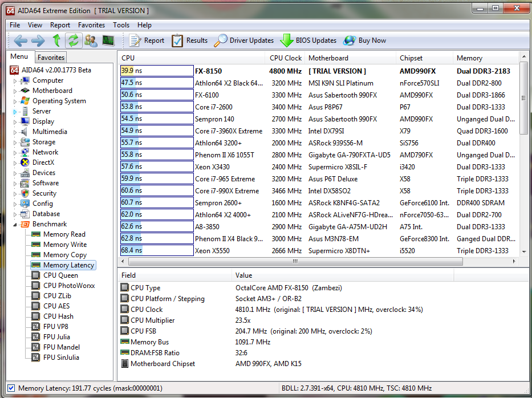The height and width of the screenshot is (398, 532).
Task: Click the Value column header
Action: [343, 275]
